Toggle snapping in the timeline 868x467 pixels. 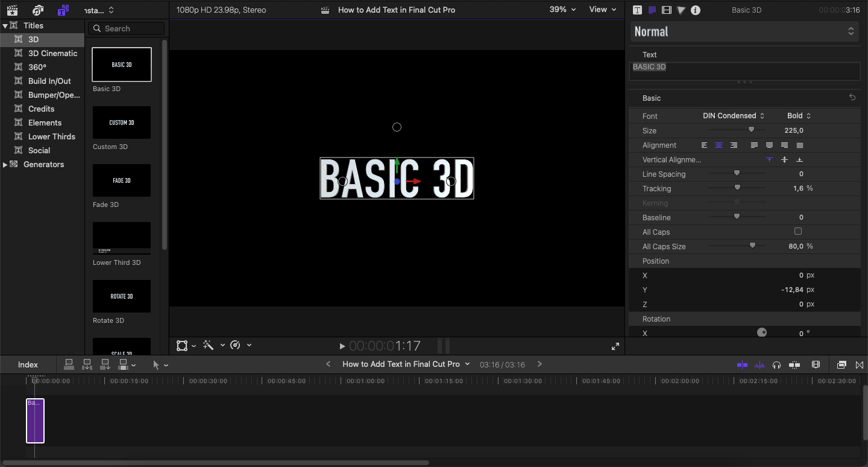[x=794, y=365]
